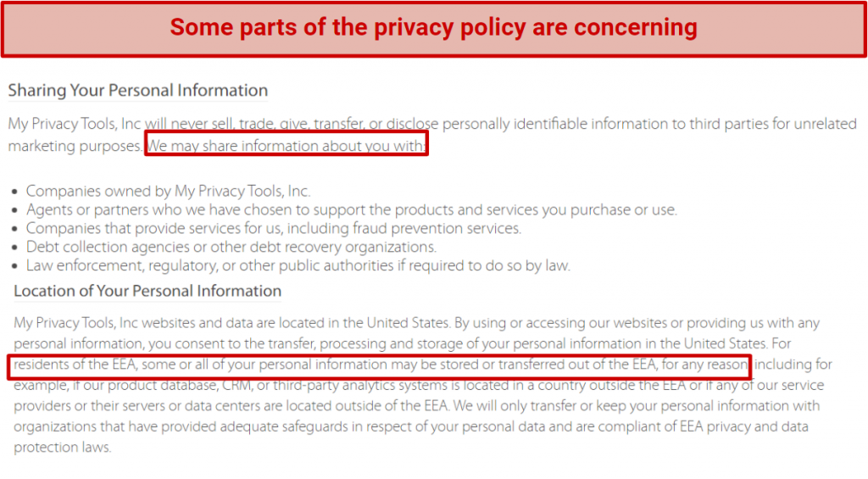Click the Location of Your Personal Information heading

[147, 291]
